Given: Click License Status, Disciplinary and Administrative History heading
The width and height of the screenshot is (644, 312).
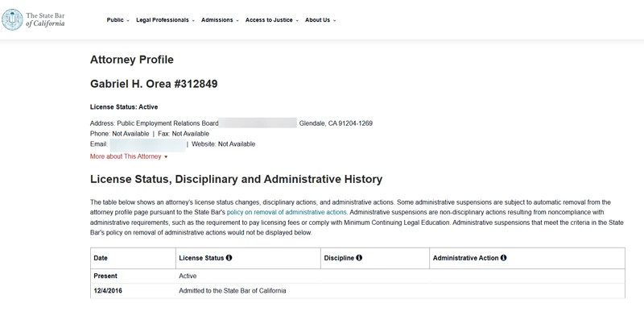Looking at the screenshot, I should (236, 180).
